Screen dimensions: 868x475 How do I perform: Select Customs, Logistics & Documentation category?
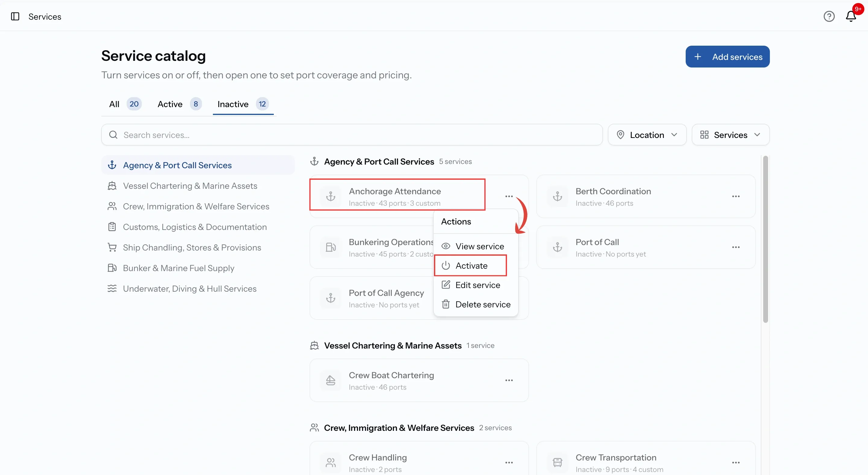point(198,227)
